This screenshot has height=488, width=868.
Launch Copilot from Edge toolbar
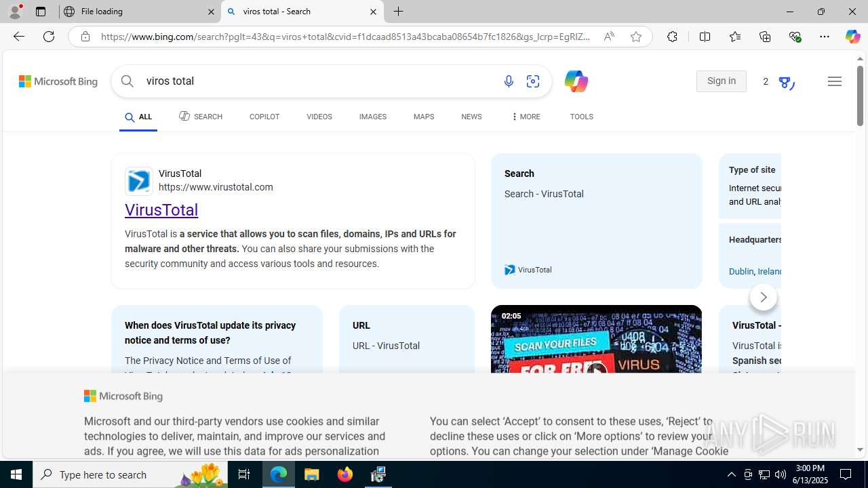(x=852, y=37)
